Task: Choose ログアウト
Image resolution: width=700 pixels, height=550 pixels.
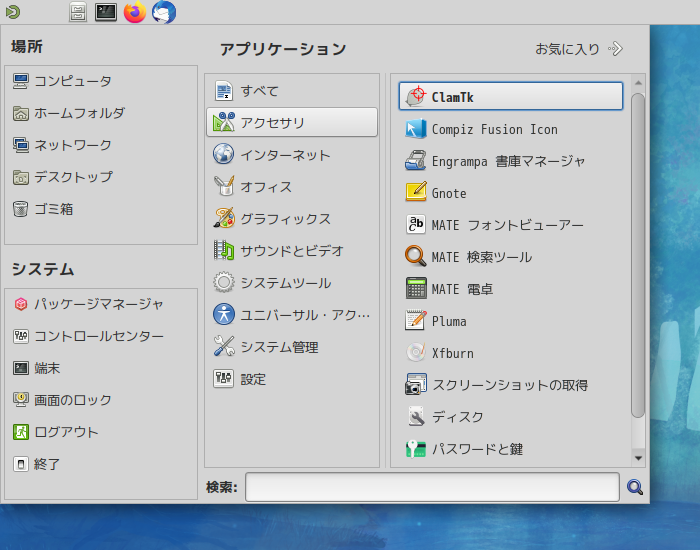Action: tap(101, 432)
